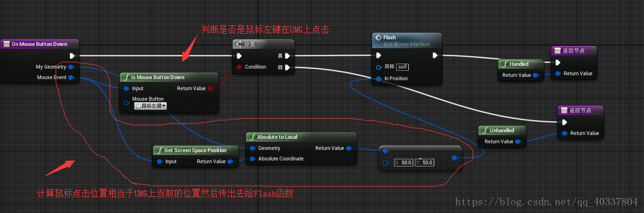Select the Absolute to Local node title
This screenshot has height=213, width=644.
coord(277,137)
